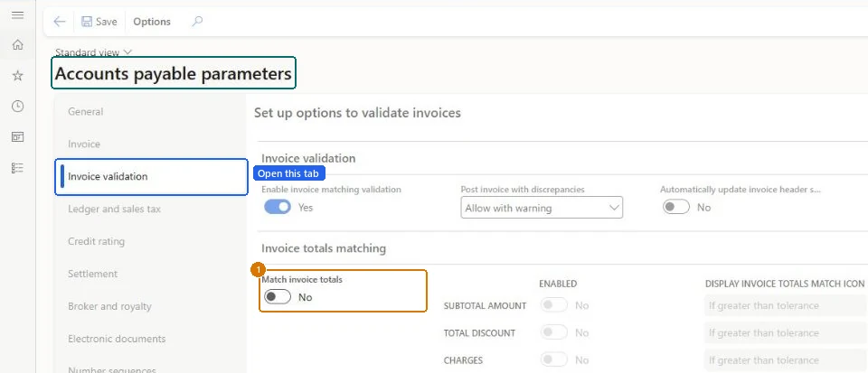The image size is (868, 373).
Task: Click the CHARGES row label
Action: coord(463,361)
